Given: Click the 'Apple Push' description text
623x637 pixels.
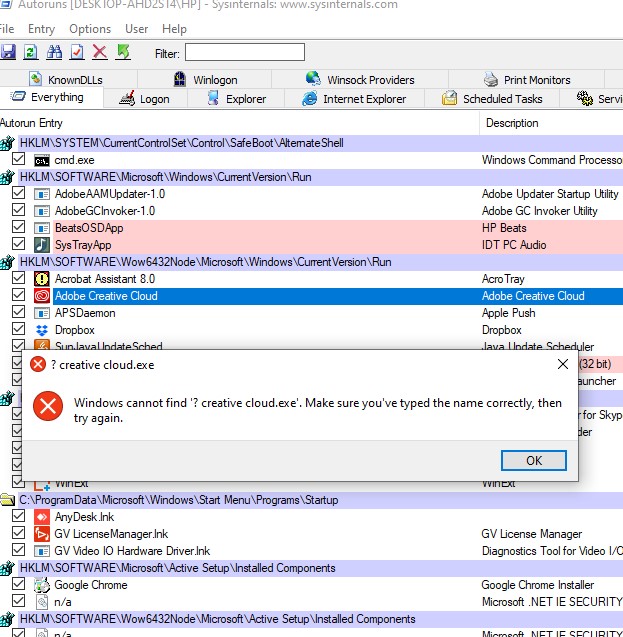Looking at the screenshot, I should point(508,313).
